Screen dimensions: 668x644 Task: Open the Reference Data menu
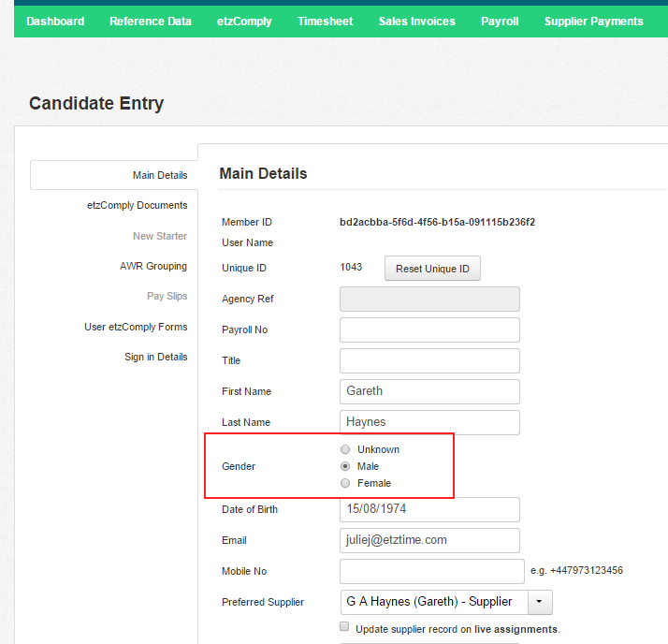(x=151, y=22)
